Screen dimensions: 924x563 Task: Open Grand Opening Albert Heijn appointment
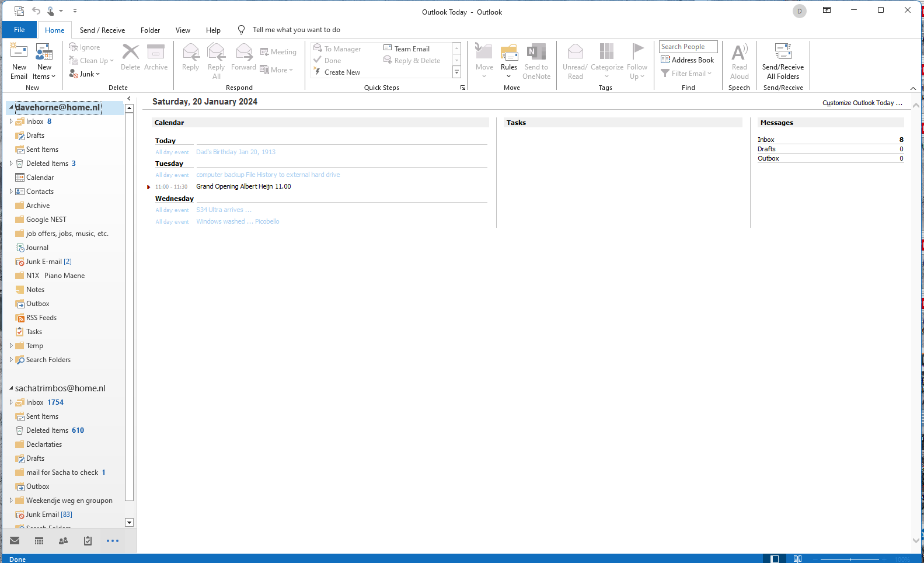pyautogui.click(x=243, y=186)
